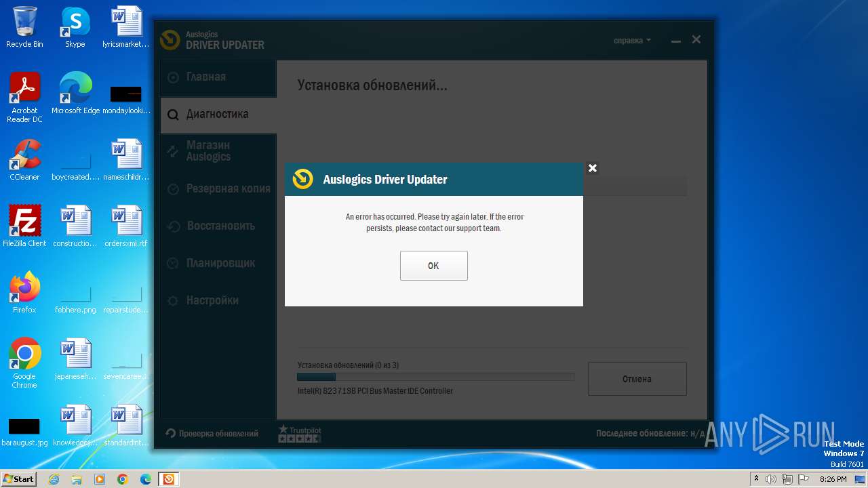Select the FileZilla Client shortcut
Viewport: 868px width, 488px height.
tap(24, 226)
